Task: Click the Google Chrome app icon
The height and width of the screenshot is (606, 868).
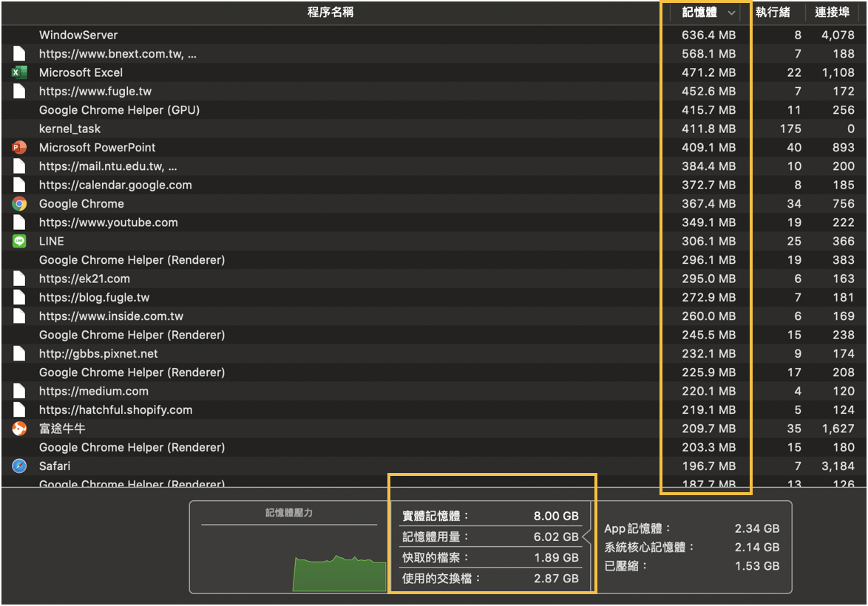Action: tap(19, 204)
